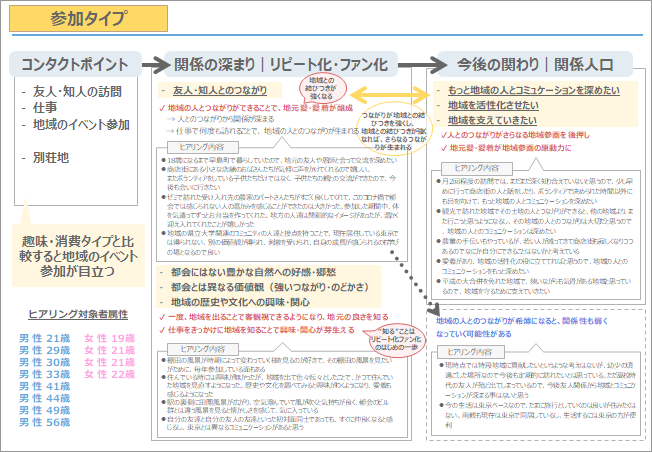Click the 男性 21歳 entry
Viewport: 652px width, 452px height.
tap(44, 338)
